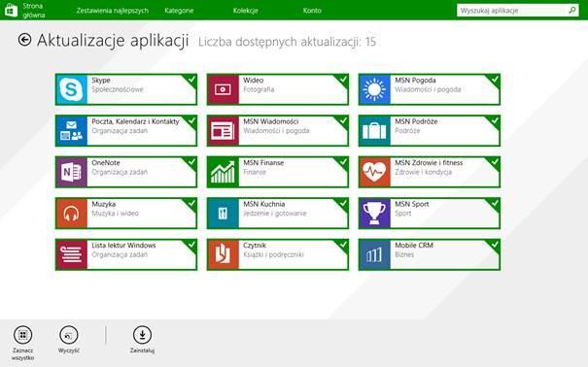Click the MSN Podróże suitcase icon

374,131
